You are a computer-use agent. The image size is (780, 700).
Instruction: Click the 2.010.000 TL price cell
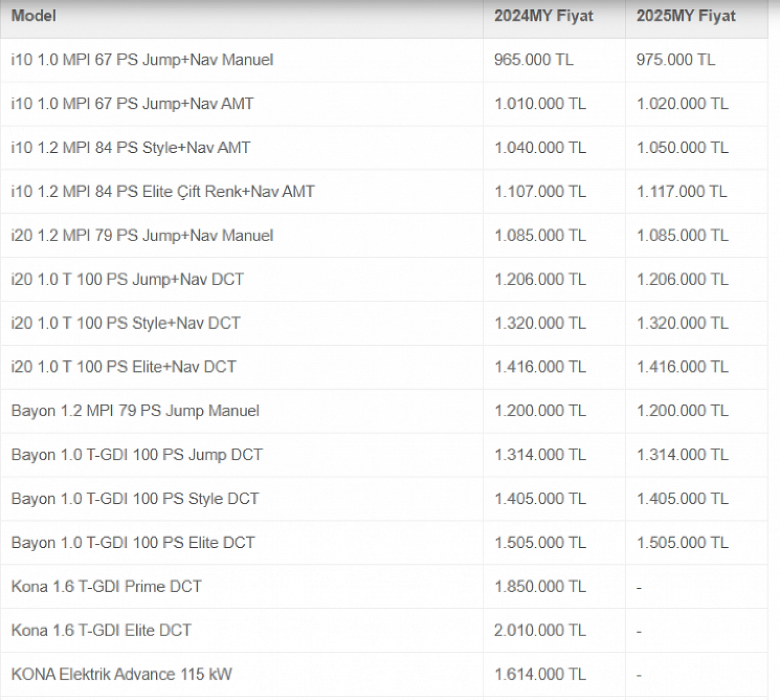tap(540, 630)
